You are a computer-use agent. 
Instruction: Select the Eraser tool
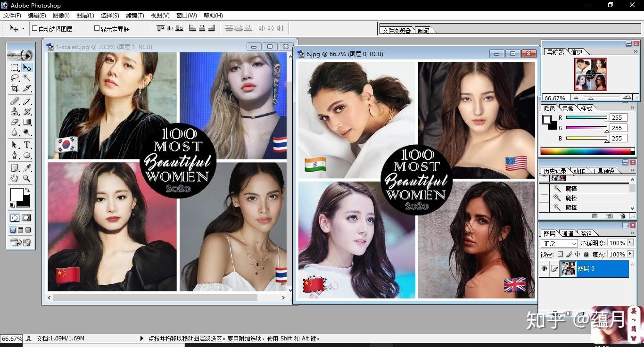click(x=15, y=122)
